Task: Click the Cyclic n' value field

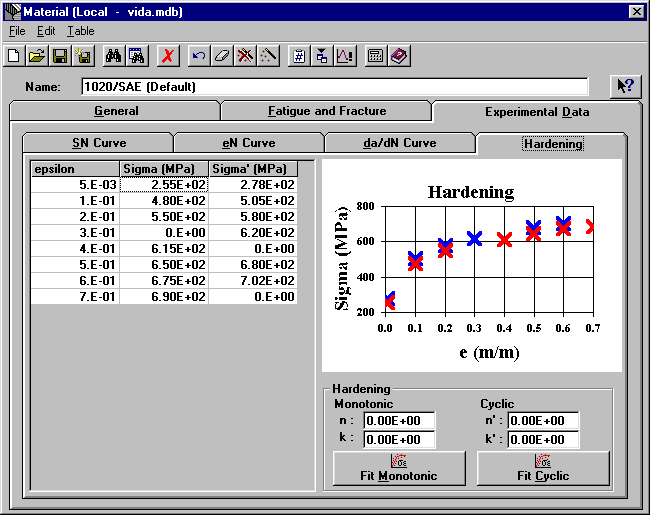Action: (542, 421)
